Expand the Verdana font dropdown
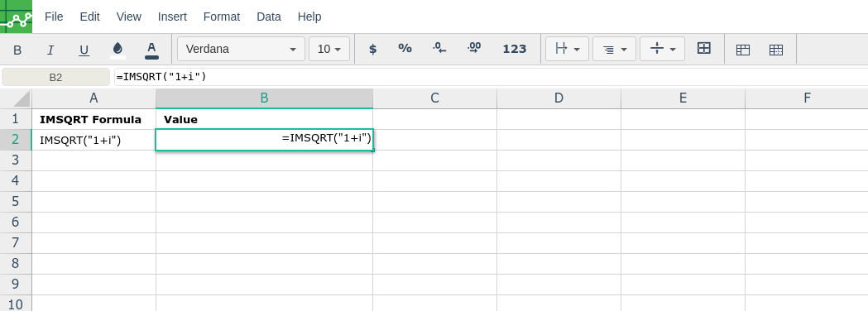868x311 pixels. pyautogui.click(x=241, y=49)
